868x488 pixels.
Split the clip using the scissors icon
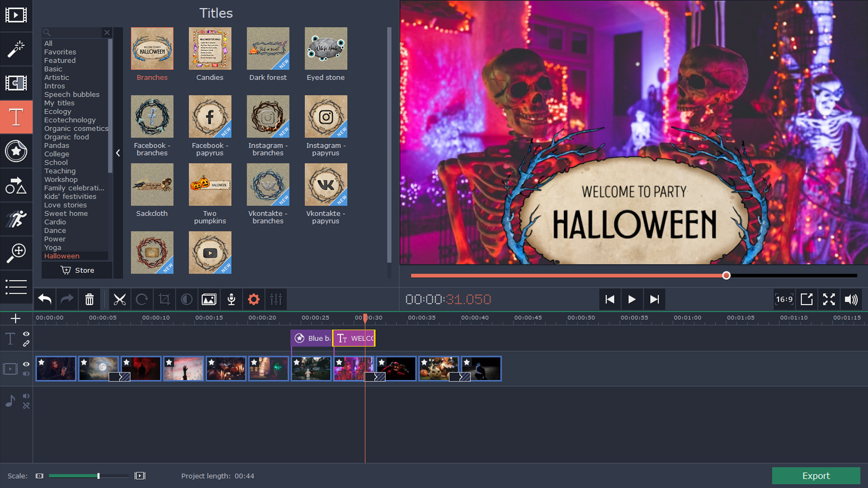(119, 299)
